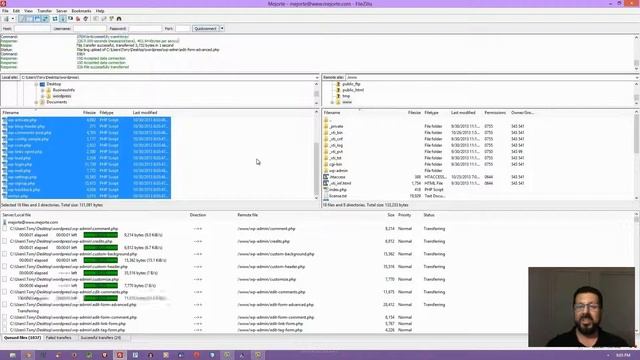
Task: Toggle local directory tree display
Action: pos(30,19)
